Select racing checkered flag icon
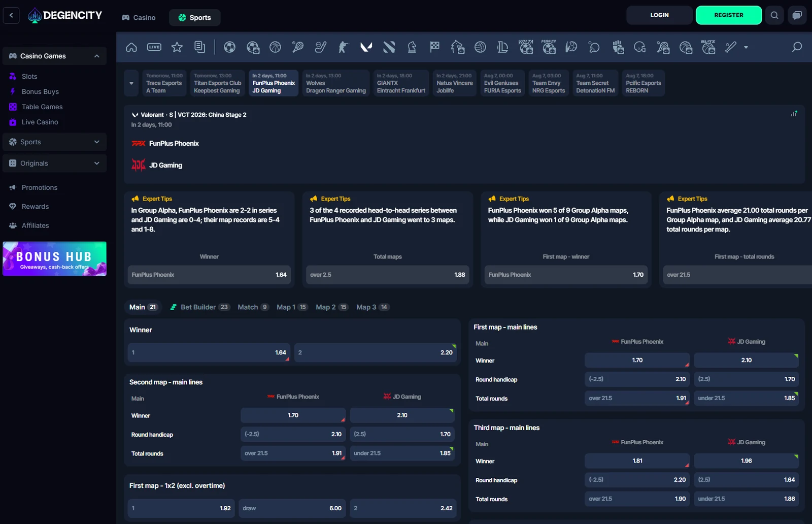The height and width of the screenshot is (524, 812). 435,47
